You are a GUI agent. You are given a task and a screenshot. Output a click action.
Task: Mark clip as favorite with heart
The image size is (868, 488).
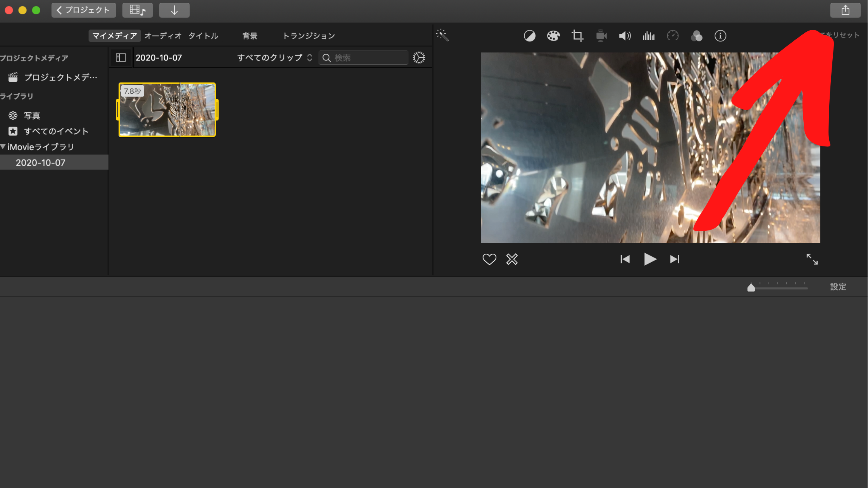pos(489,259)
